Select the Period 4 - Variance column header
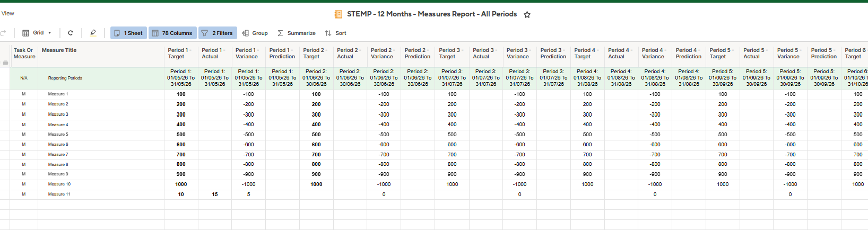The image size is (868, 230). point(655,54)
